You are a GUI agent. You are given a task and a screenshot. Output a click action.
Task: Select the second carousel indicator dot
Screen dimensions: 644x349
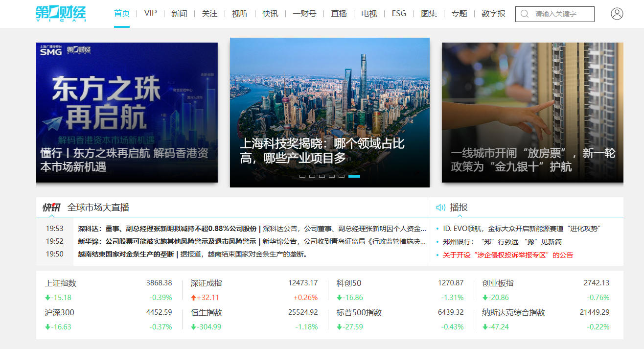(312, 176)
